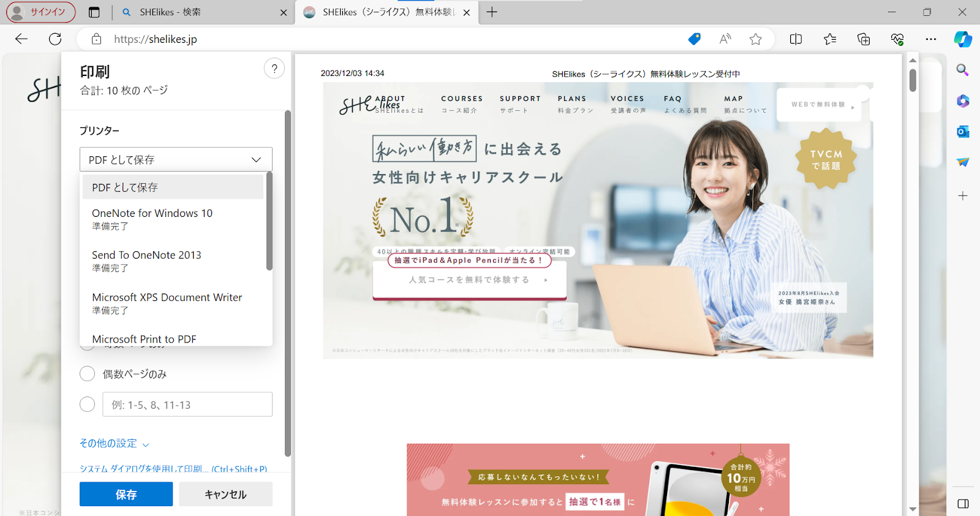Click the print preview scrollbar thumb
The width and height of the screenshot is (980, 516).
tap(913, 80)
